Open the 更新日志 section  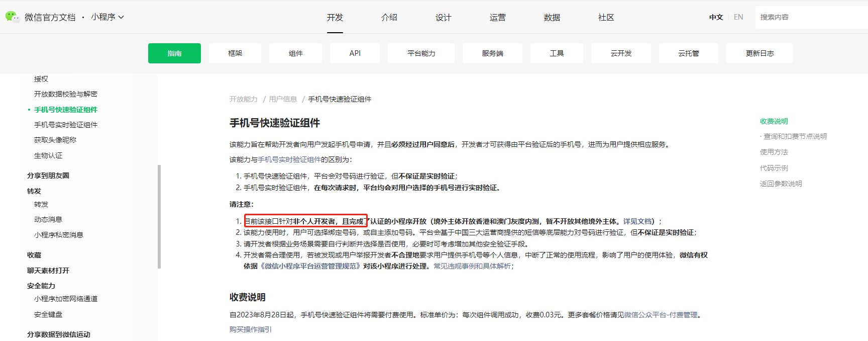[759, 53]
